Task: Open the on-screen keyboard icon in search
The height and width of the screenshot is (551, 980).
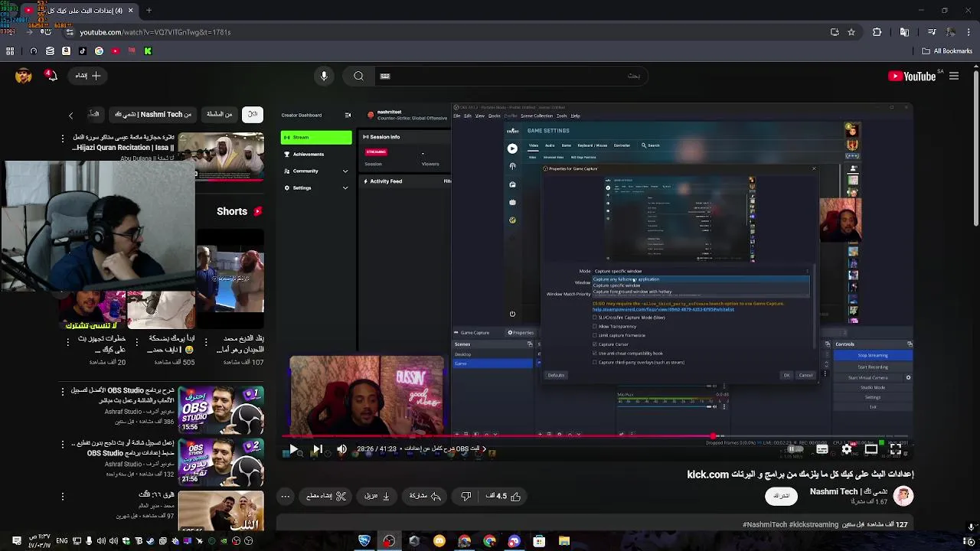Action: point(385,76)
